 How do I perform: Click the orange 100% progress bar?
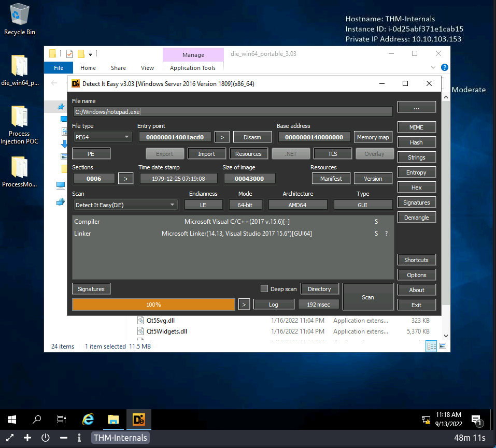tap(153, 305)
